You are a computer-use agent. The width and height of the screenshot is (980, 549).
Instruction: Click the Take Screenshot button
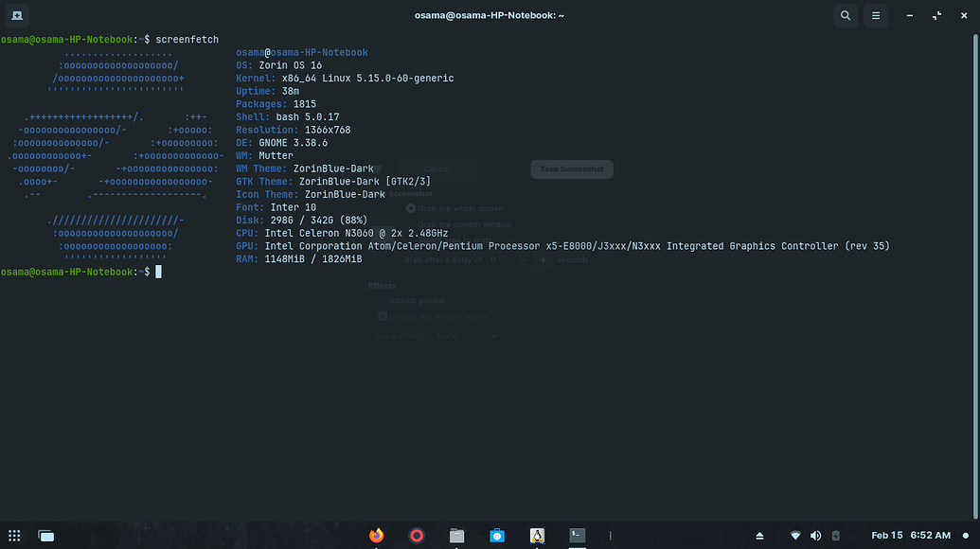click(571, 168)
